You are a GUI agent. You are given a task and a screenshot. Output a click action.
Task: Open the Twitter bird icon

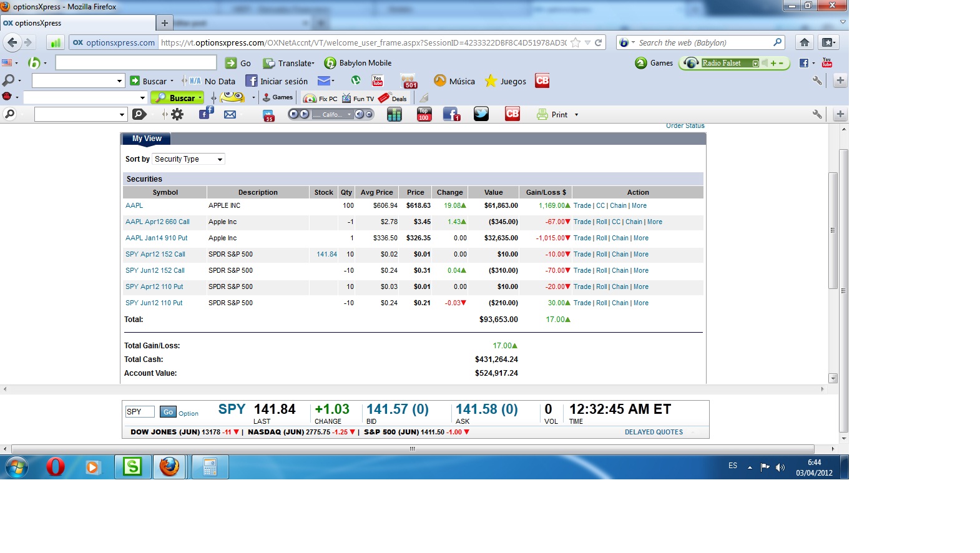[481, 114]
